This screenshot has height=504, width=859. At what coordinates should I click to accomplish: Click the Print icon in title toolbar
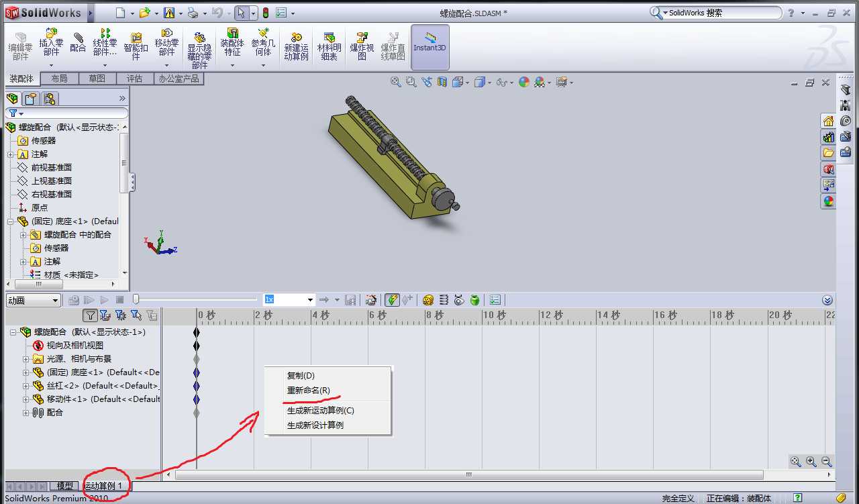pos(193,13)
